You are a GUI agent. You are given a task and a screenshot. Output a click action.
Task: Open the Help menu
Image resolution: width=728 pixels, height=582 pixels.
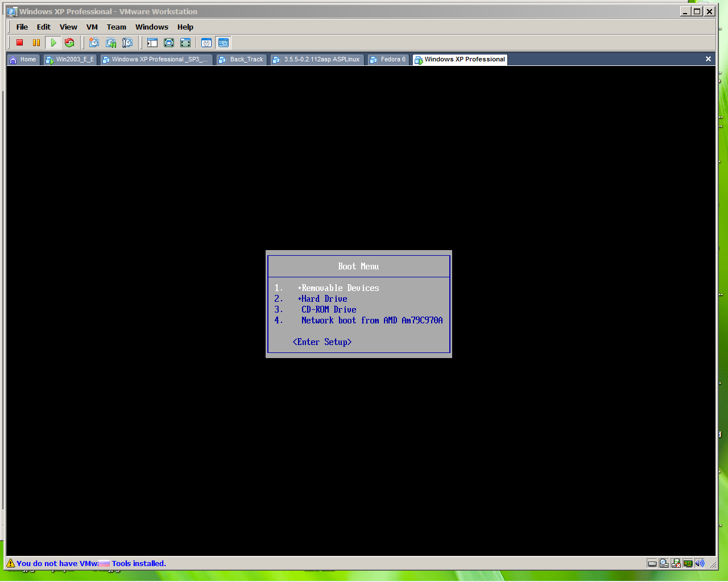(185, 27)
